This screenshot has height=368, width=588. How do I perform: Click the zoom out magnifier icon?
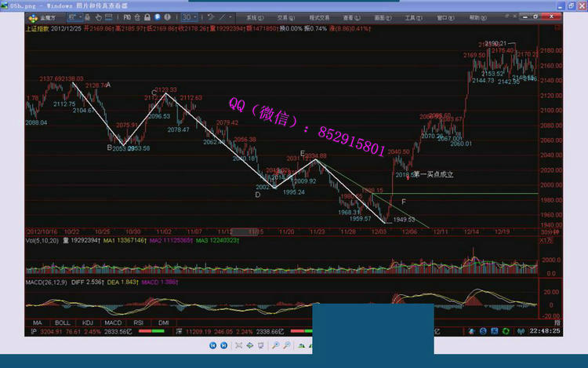[x=287, y=345]
